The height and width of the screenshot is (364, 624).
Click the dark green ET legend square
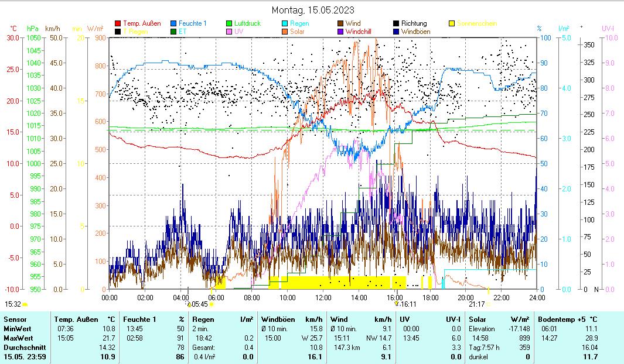pos(173,32)
